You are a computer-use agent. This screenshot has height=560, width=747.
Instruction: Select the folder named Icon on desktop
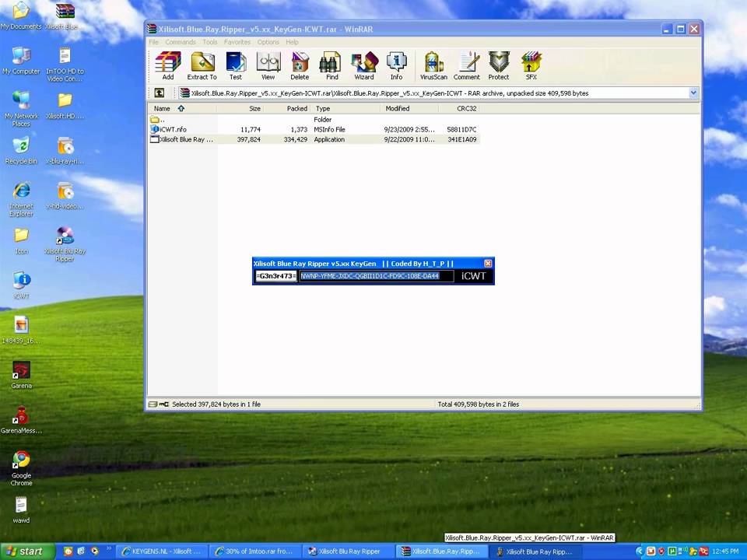pyautogui.click(x=21, y=241)
